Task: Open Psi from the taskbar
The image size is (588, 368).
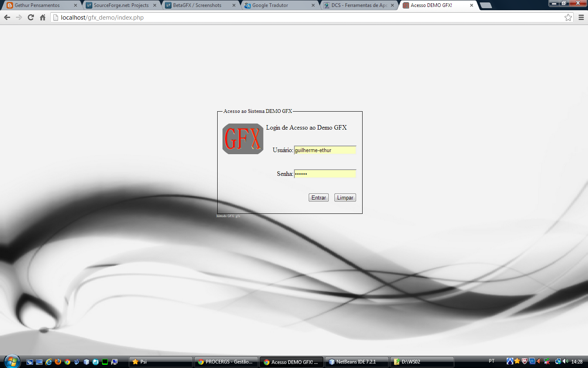Action: tap(160, 361)
